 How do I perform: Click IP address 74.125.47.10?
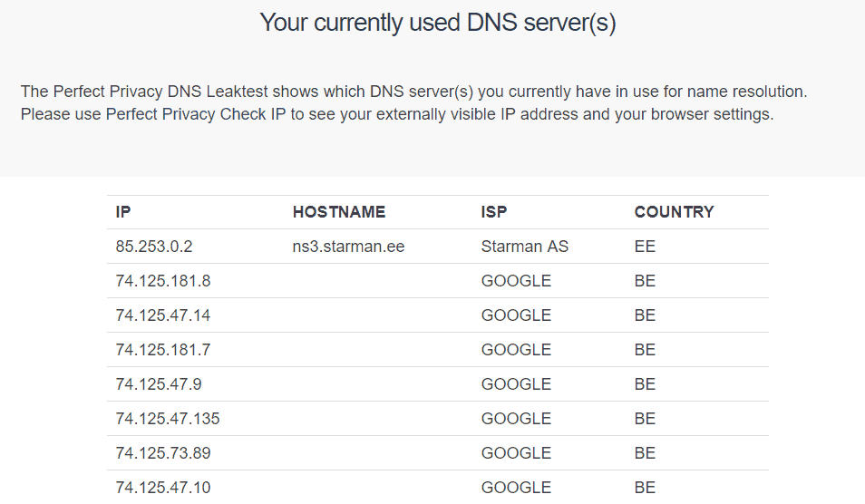tap(162, 488)
